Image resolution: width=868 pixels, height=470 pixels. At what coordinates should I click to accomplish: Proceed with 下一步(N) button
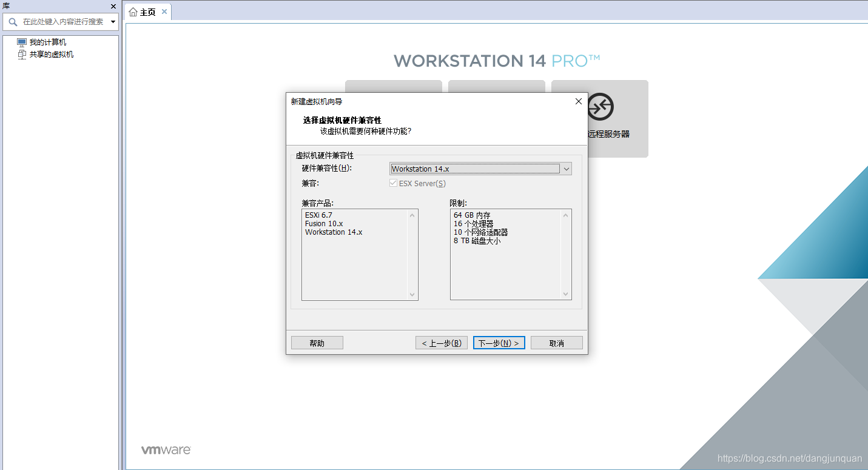499,343
